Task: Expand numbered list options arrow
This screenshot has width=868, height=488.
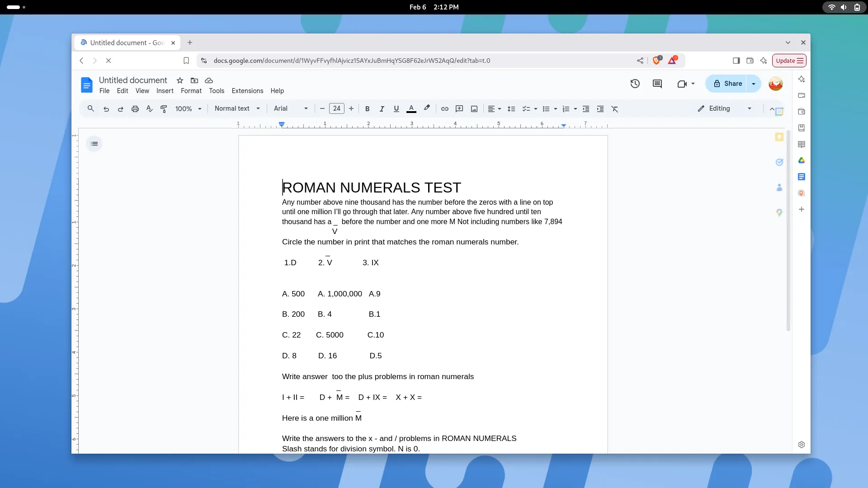Action: tap(576, 109)
